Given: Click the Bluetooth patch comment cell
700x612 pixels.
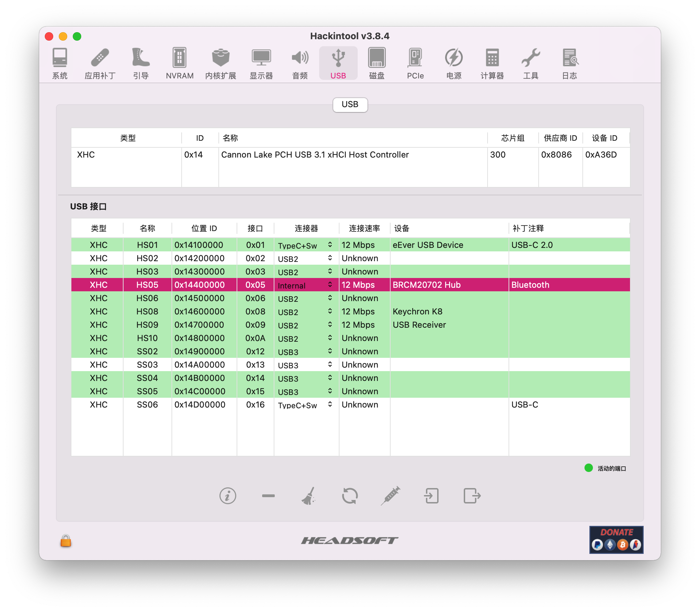Looking at the screenshot, I should (x=569, y=285).
